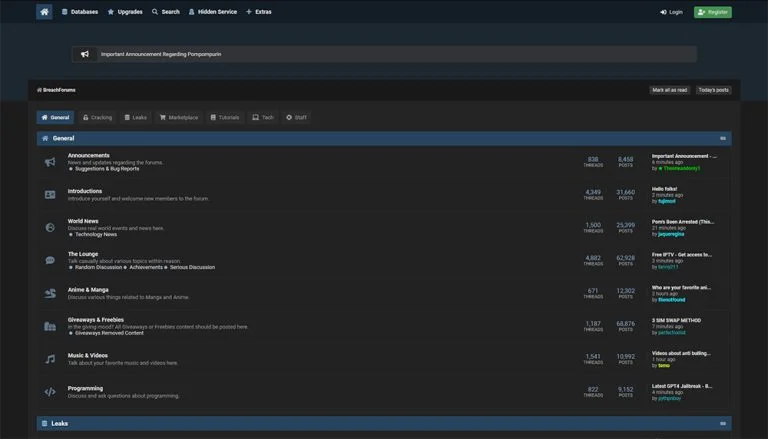
Task: Open the Upgrades menu item
Action: [x=125, y=12]
